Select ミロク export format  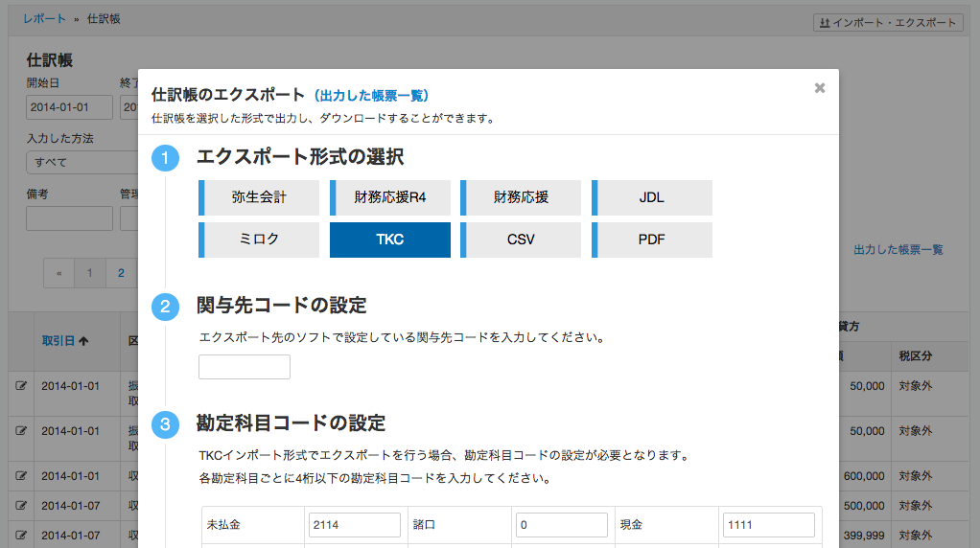click(259, 240)
